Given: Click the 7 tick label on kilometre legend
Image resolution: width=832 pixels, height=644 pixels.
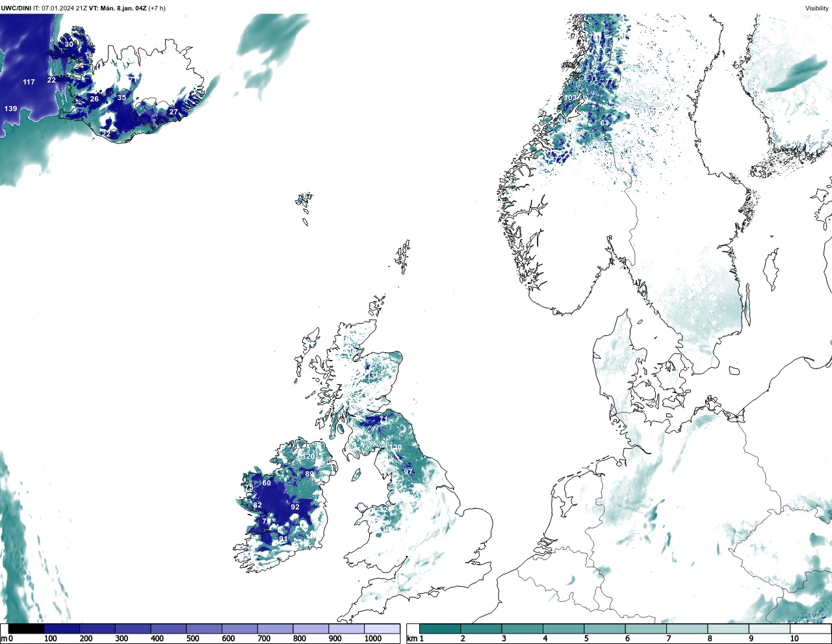Looking at the screenshot, I should click(x=668, y=639).
